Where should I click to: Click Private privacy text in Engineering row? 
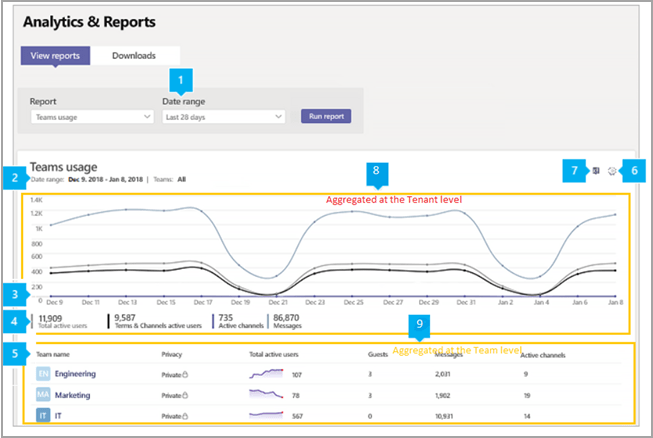pos(171,375)
